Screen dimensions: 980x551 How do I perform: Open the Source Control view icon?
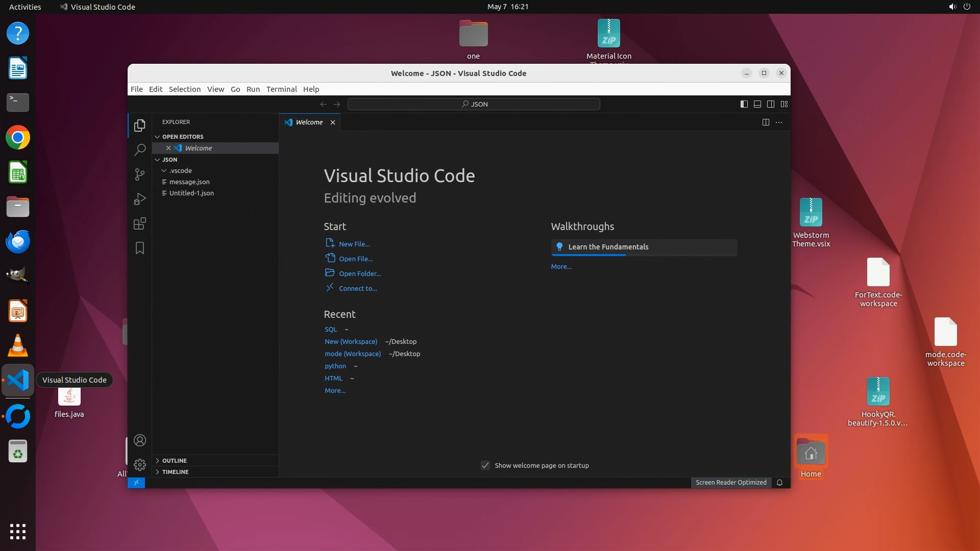pyautogui.click(x=139, y=174)
